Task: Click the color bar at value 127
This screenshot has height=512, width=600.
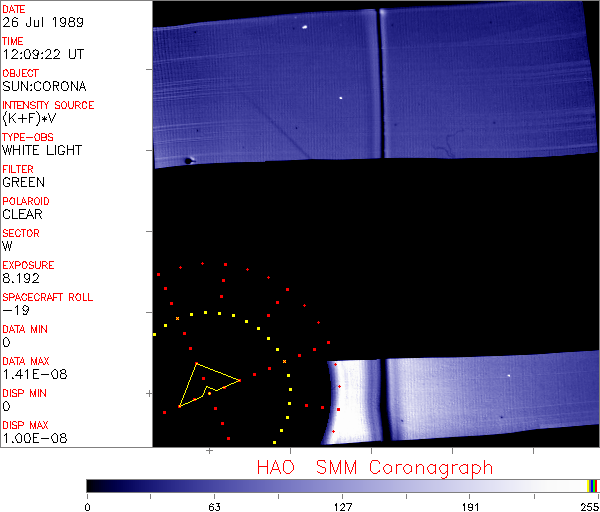Action: click(x=341, y=485)
